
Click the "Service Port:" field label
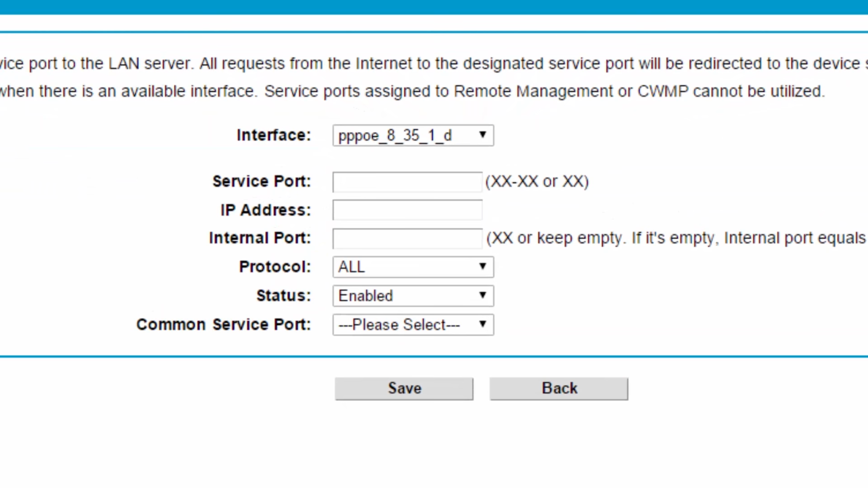pos(261,181)
